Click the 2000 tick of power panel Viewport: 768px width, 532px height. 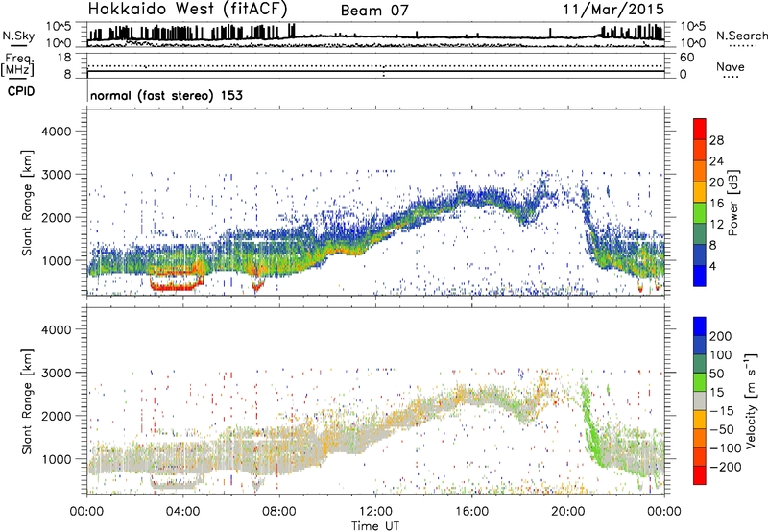[56, 217]
